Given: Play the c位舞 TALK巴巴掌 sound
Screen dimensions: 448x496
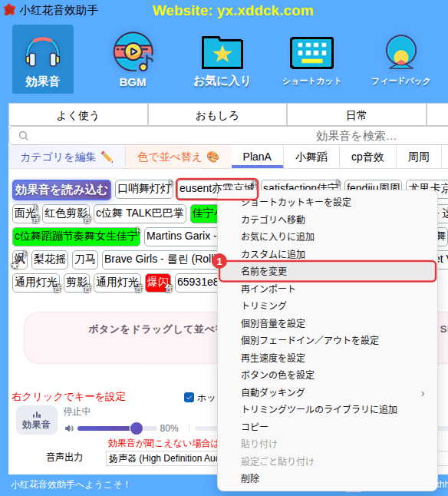Looking at the screenshot, I should tap(140, 213).
